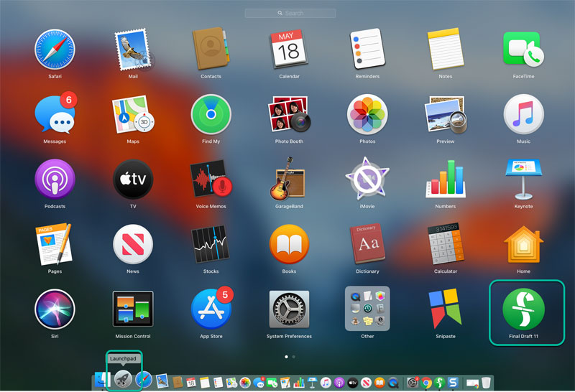Open the iMovie app
This screenshot has height=392, width=575.
coord(367,179)
